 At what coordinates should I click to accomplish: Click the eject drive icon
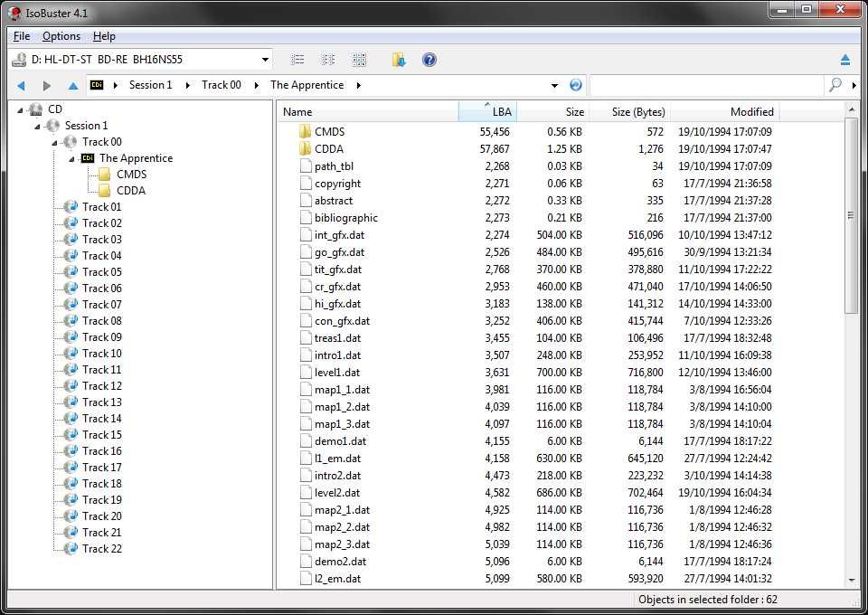[845, 59]
